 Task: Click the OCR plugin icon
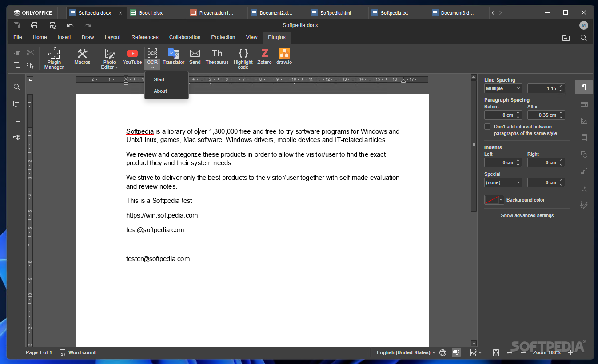[152, 53]
